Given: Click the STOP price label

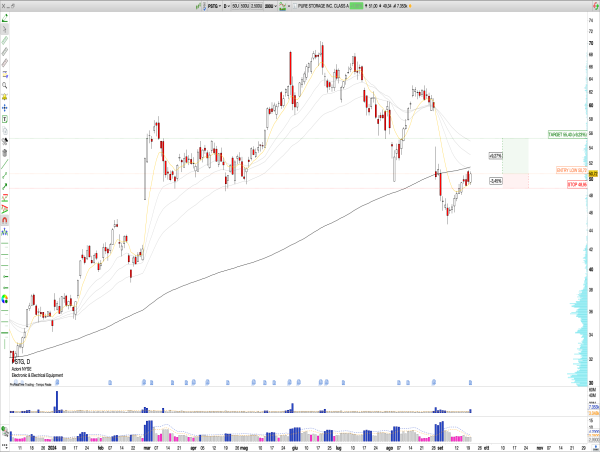Looking at the screenshot, I should pos(577,184).
